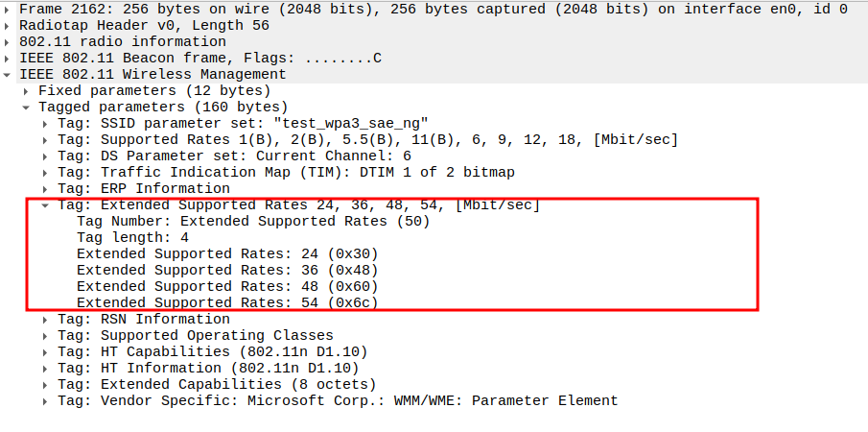Collapse Tagged parameters (160 bytes) arrow
868x432 pixels.
[28, 108]
